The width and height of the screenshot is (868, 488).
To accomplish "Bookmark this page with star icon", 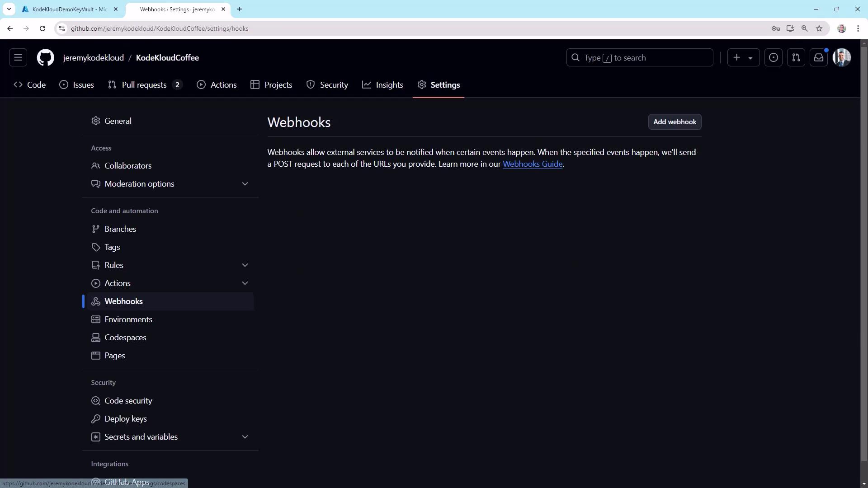I will click(819, 28).
